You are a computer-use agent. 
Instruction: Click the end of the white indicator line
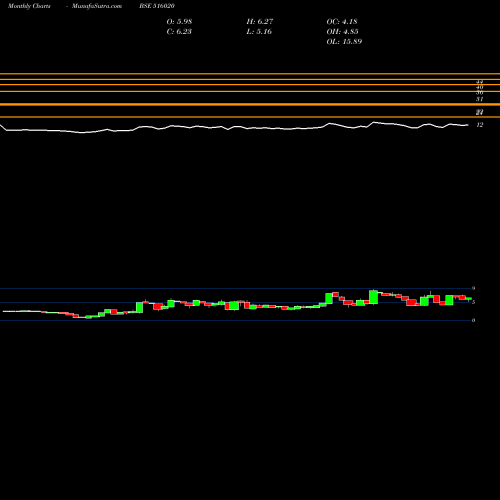(468, 125)
